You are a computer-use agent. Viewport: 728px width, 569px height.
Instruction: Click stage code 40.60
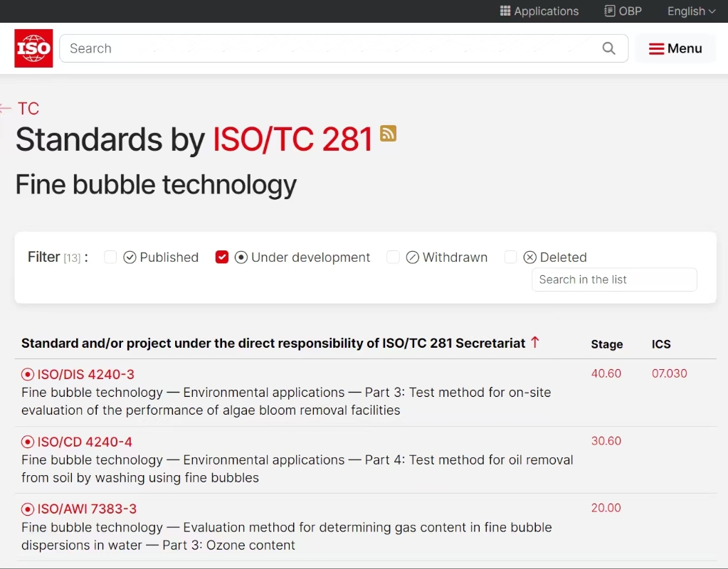[606, 373]
